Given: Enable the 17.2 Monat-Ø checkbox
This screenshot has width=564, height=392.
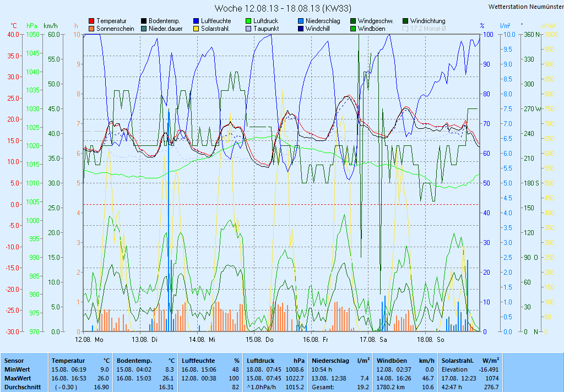Looking at the screenshot, I should tap(405, 29).
